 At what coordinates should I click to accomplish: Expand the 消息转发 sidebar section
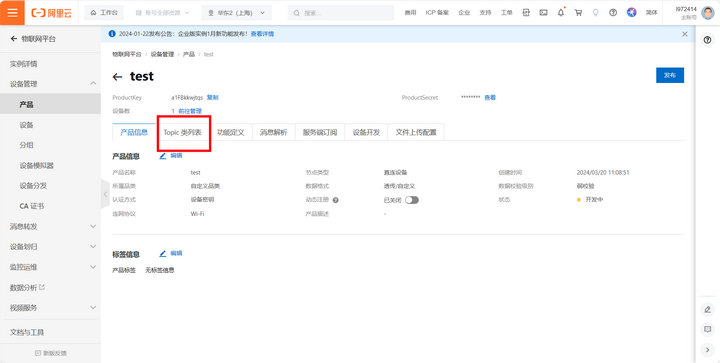tap(93, 227)
